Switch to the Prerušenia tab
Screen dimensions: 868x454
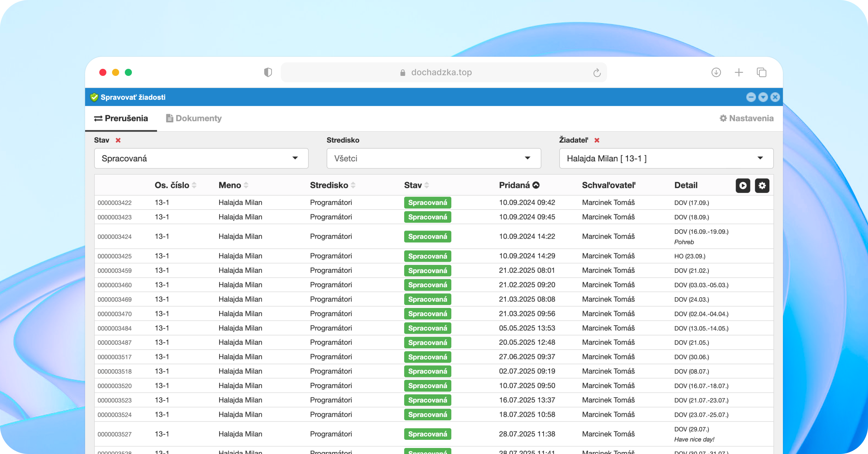pyautogui.click(x=121, y=118)
